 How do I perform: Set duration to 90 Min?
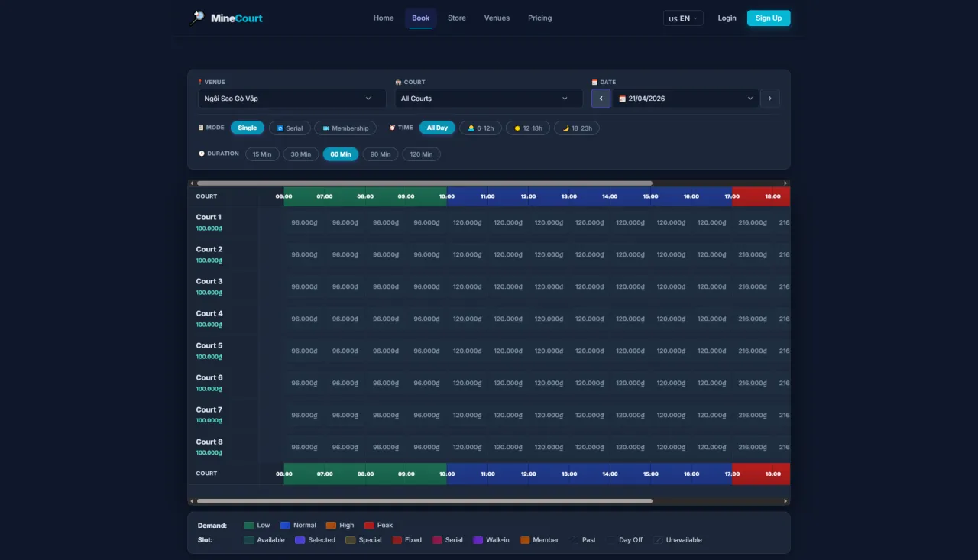tap(381, 154)
